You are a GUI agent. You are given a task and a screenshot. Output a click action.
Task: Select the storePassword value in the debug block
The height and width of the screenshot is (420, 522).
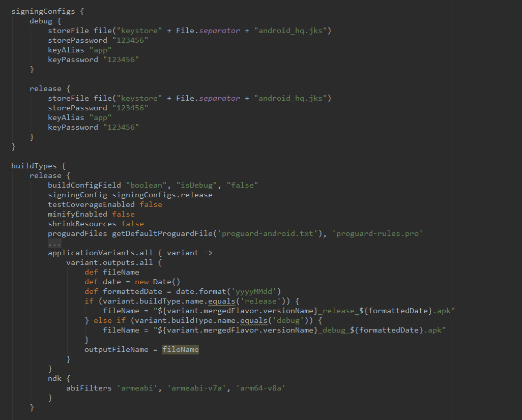[x=130, y=40]
